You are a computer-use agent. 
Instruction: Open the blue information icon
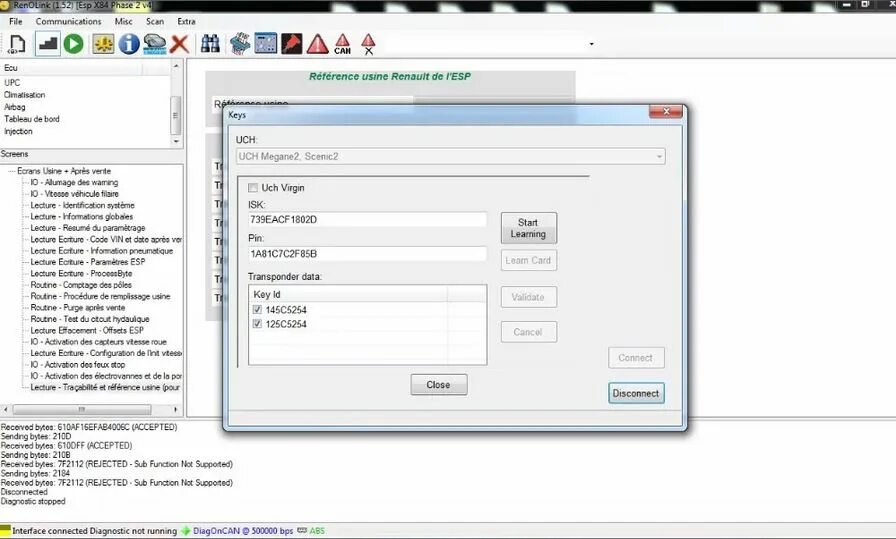coord(129,44)
